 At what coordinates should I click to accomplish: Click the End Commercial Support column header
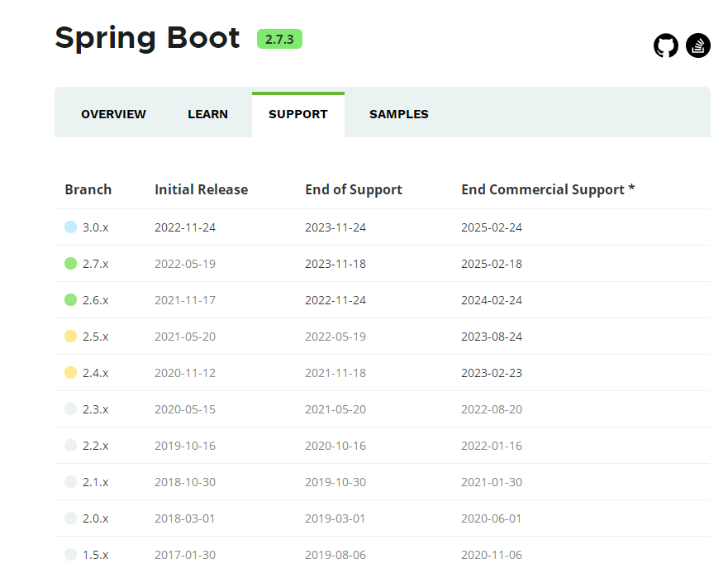pyautogui.click(x=548, y=189)
